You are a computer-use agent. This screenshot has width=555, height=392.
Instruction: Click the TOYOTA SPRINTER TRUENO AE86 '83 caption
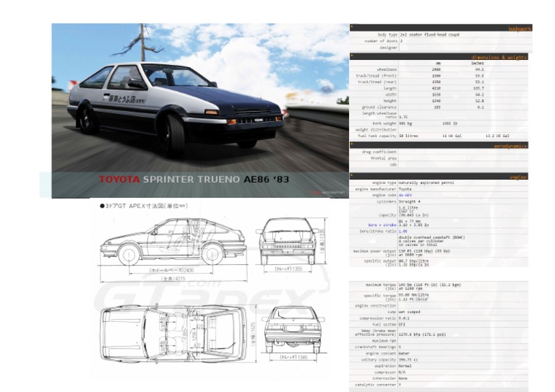[194, 180]
